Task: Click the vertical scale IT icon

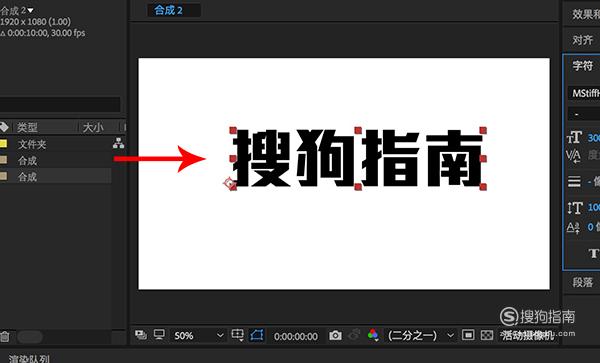Action: pyautogui.click(x=574, y=208)
